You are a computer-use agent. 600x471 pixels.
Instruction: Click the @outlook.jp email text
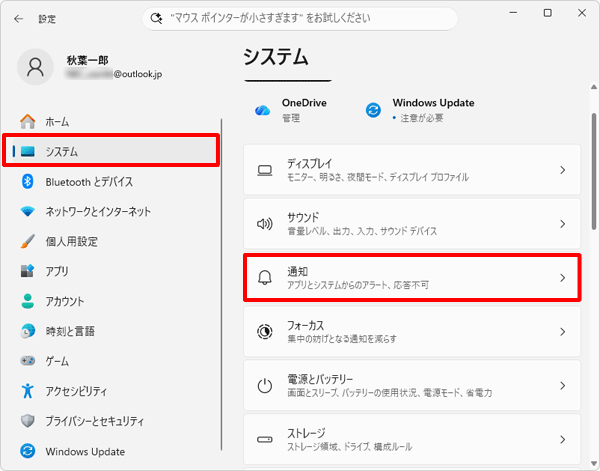pyautogui.click(x=138, y=74)
